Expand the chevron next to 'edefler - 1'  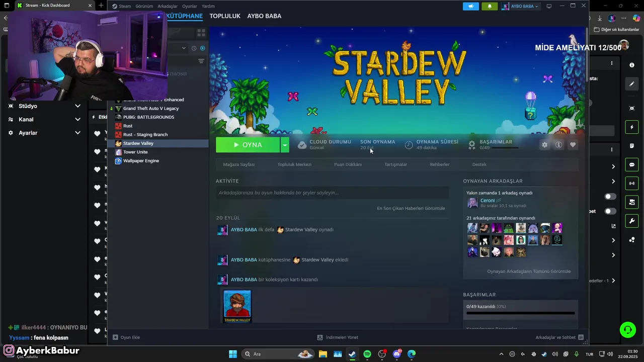point(613,281)
